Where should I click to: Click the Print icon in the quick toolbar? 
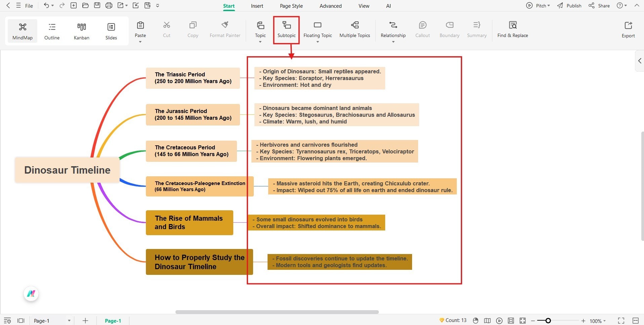[x=109, y=5]
